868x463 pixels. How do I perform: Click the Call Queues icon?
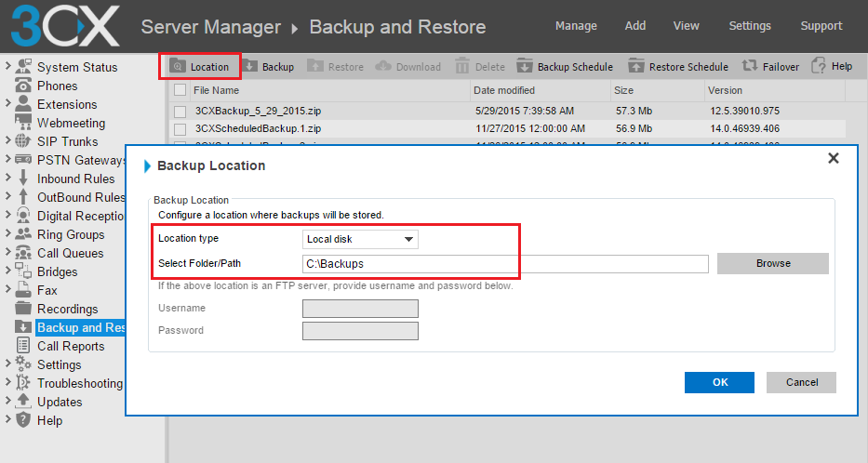point(23,252)
